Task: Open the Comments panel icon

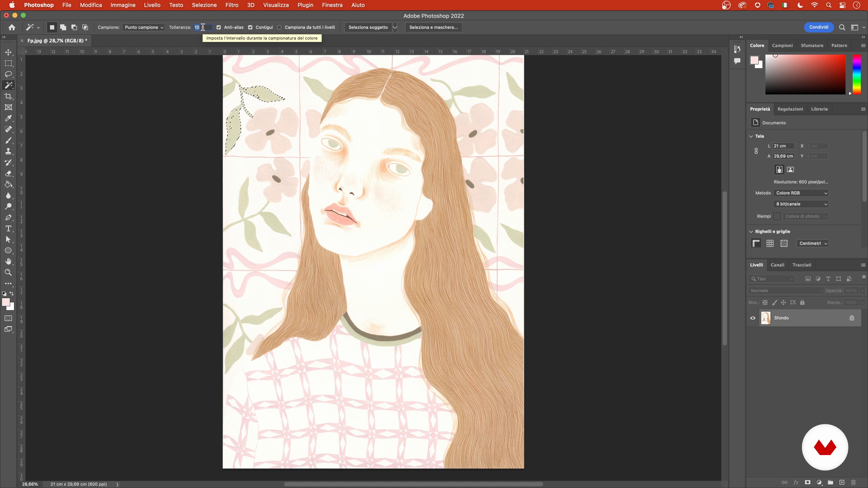Action: [x=737, y=61]
